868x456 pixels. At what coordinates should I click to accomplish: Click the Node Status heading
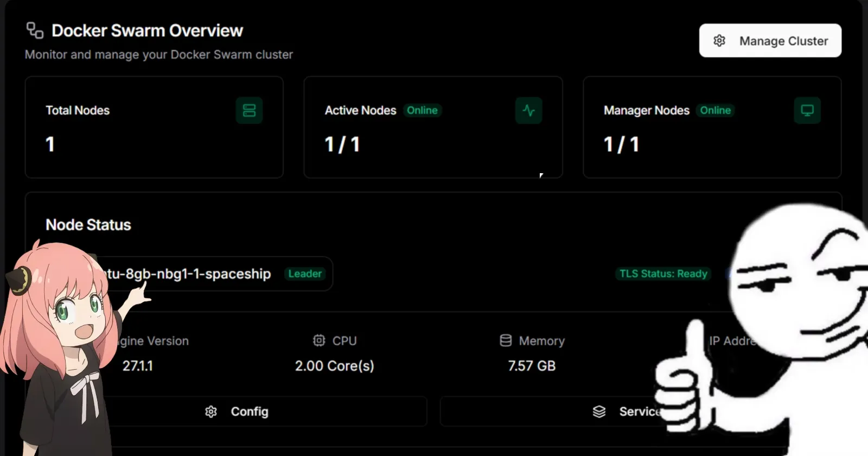(88, 225)
